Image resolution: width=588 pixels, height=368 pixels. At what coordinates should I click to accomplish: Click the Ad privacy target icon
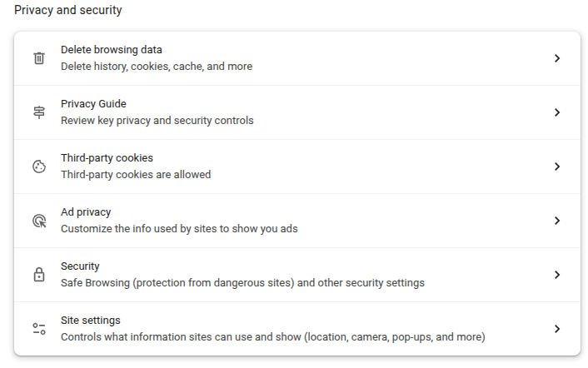39,221
